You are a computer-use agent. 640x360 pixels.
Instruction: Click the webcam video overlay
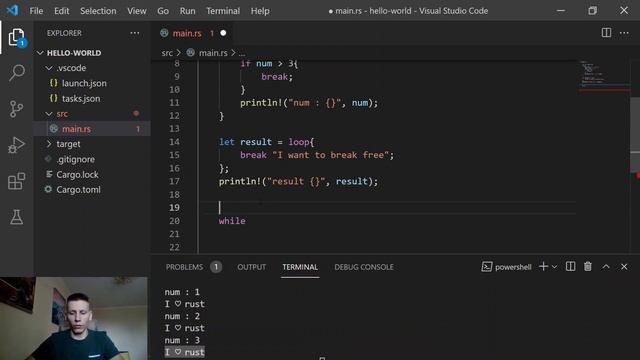click(74, 318)
